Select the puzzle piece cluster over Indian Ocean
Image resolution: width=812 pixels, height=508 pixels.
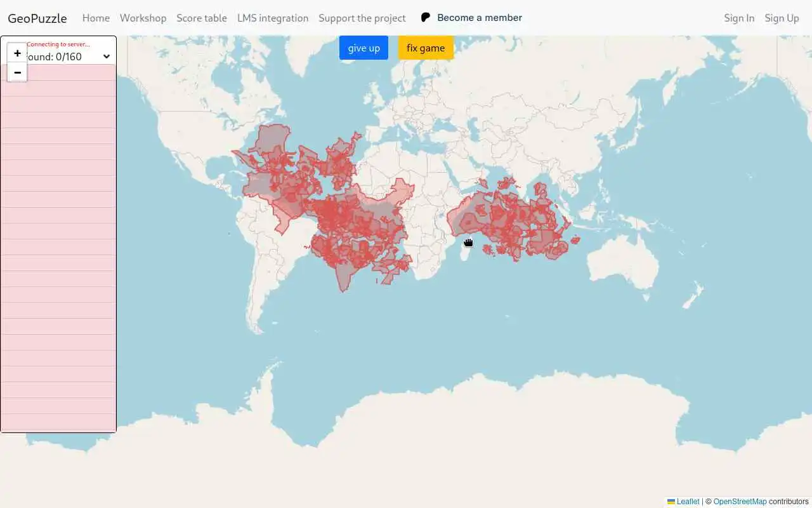click(x=513, y=219)
